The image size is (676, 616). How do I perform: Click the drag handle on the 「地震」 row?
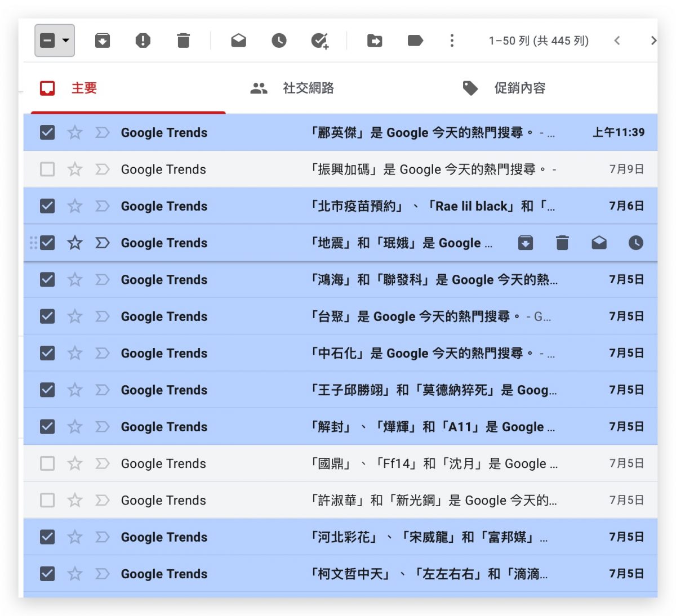click(x=33, y=243)
